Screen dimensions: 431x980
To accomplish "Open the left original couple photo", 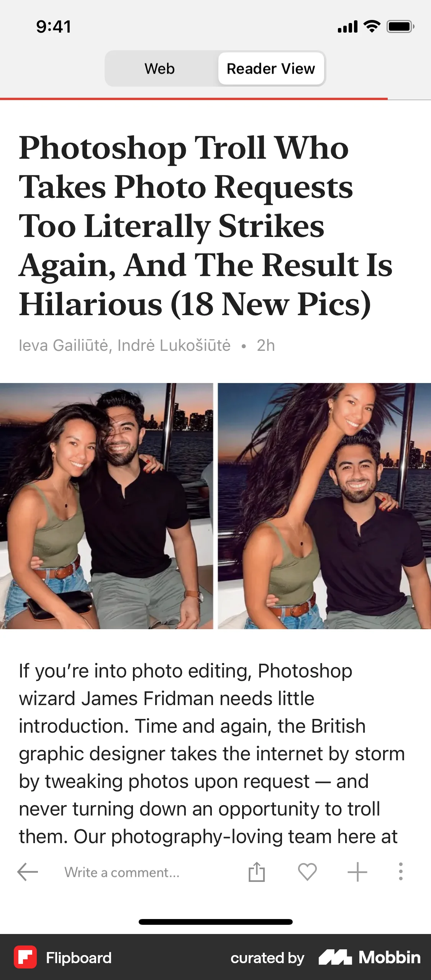I will pyautogui.click(x=107, y=506).
